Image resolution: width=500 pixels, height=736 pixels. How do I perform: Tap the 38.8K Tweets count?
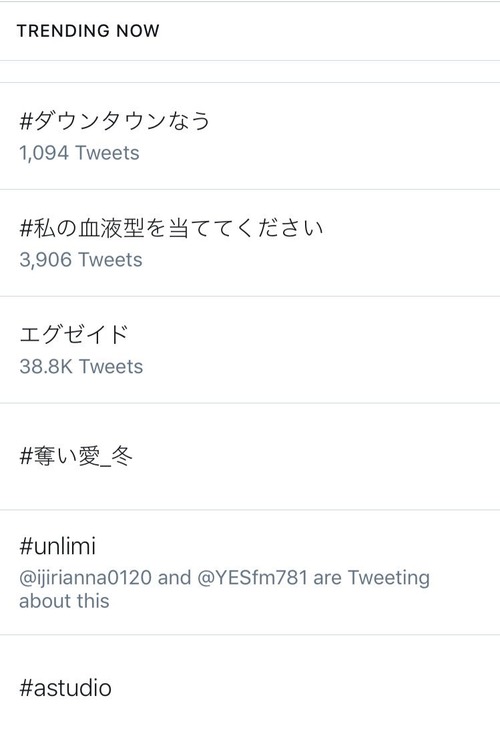(x=81, y=367)
